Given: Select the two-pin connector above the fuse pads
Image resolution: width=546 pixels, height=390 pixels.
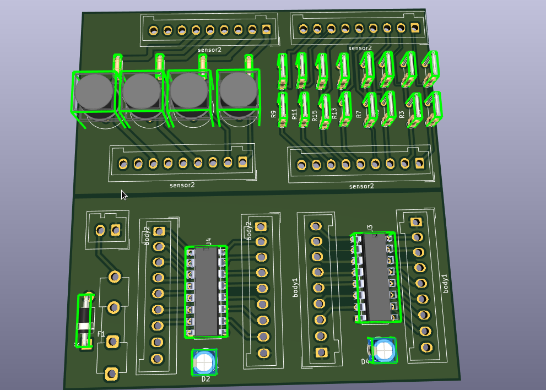Looking at the screenshot, I should (x=108, y=230).
